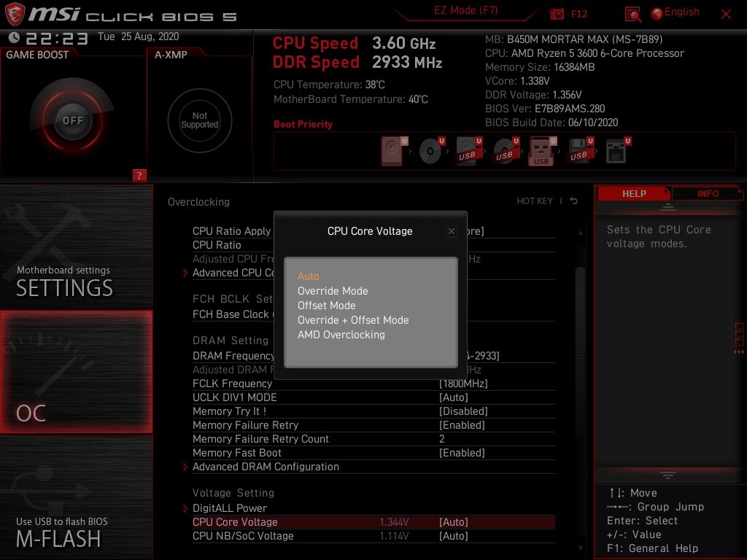This screenshot has width=747, height=560.
Task: Select the Memory Try It ! label
Action: point(229,411)
